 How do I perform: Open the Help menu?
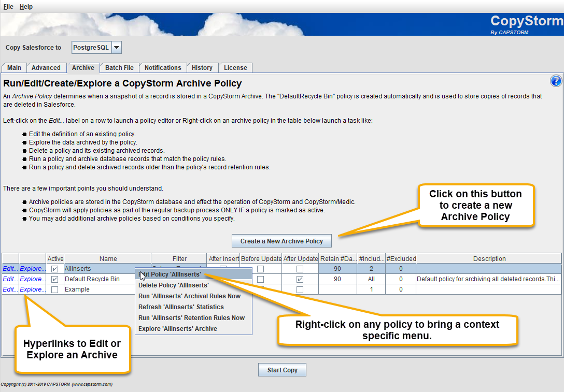(x=26, y=6)
